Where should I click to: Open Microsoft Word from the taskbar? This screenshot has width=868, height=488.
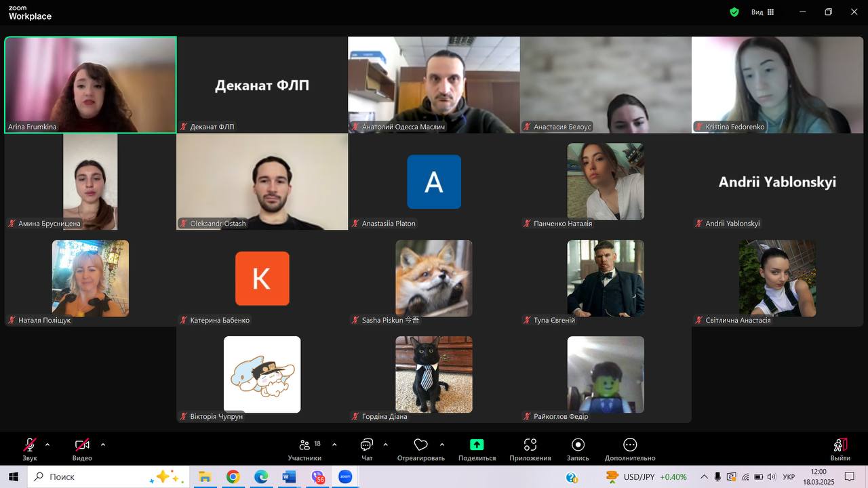290,477
